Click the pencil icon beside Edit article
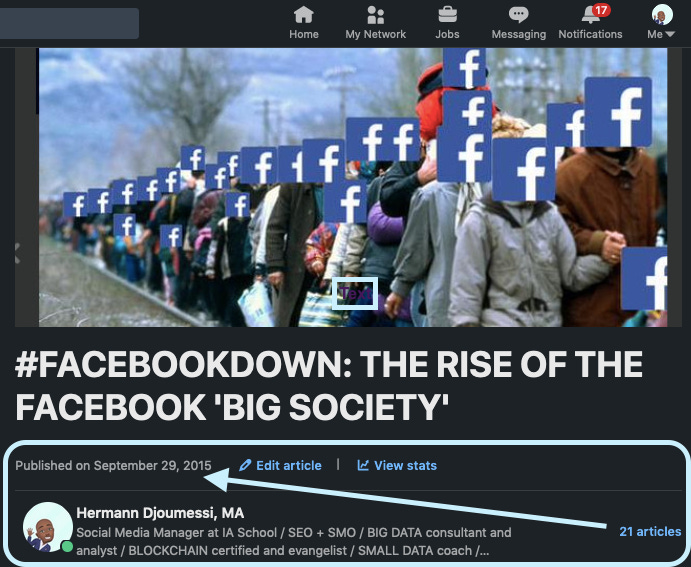Image resolution: width=691 pixels, height=567 pixels. 245,465
